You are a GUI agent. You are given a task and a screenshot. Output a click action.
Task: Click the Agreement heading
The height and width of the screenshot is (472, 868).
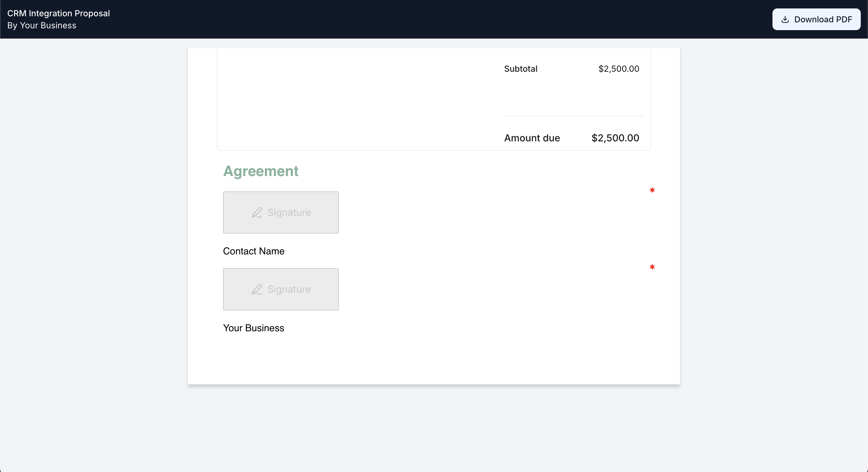point(260,171)
